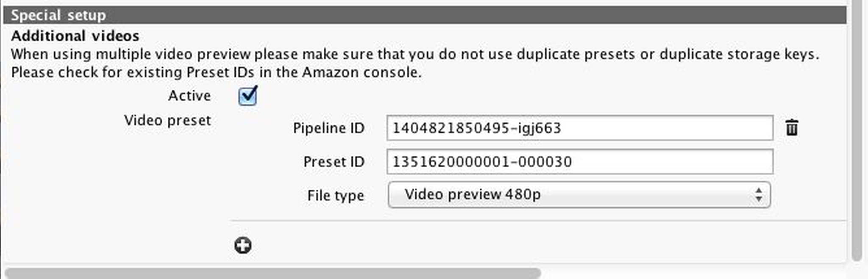Click the Video preset label

point(167,121)
